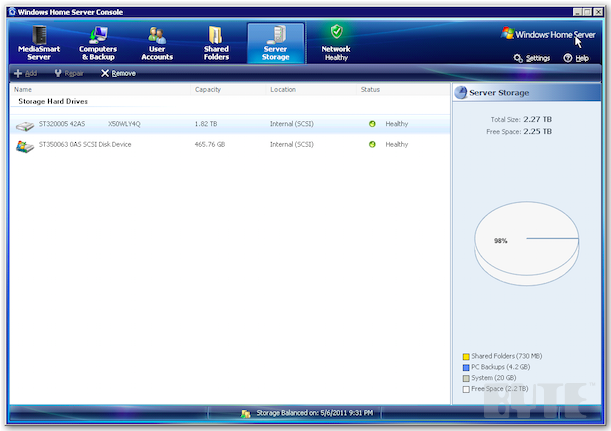The height and width of the screenshot is (431, 611).
Task: Click the Repair toolbar button
Action: [x=69, y=73]
